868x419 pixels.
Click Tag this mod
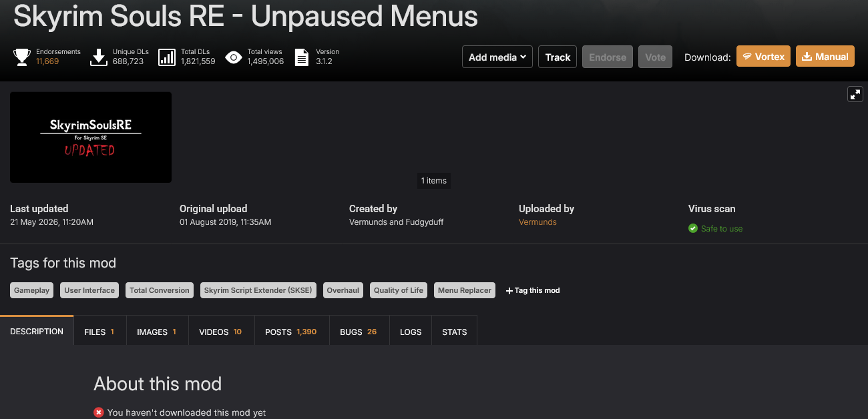tap(533, 290)
